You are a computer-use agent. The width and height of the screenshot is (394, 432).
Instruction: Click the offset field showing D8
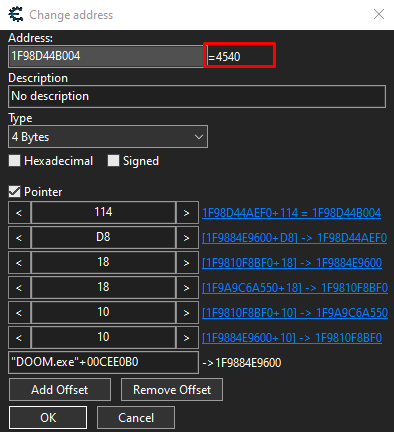click(x=103, y=237)
